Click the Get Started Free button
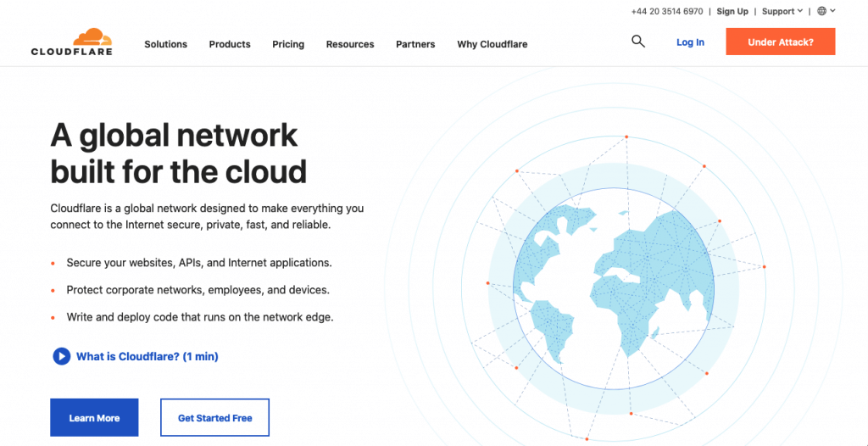Viewport: 868px width, 446px height. click(x=214, y=418)
